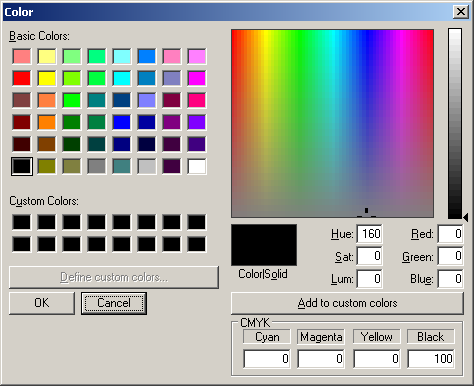Choose the pale green swatch in first row
The image size is (474, 386).
point(72,56)
